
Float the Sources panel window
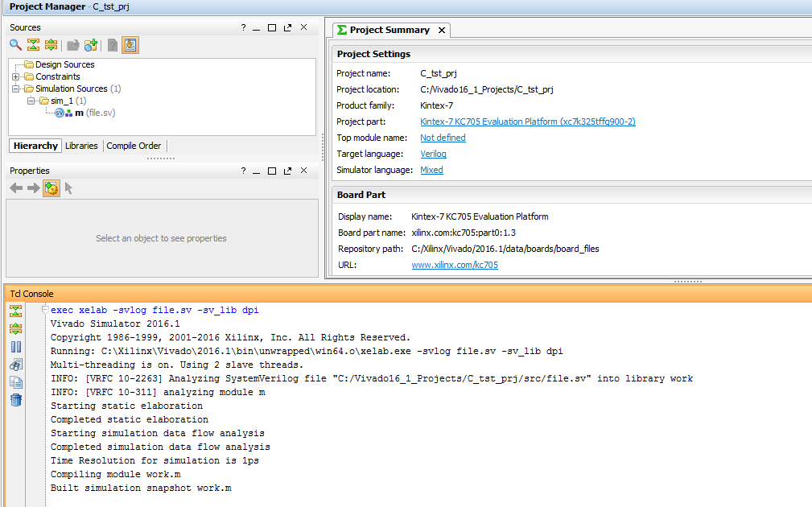click(287, 27)
